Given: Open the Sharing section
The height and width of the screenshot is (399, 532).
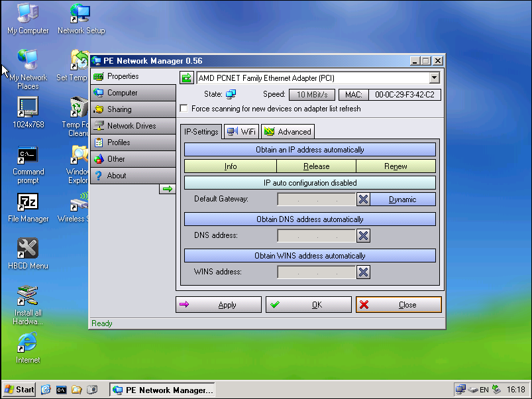Looking at the screenshot, I should 133,109.
